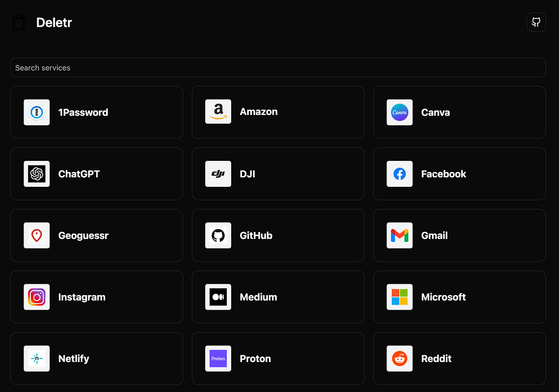This screenshot has width=559, height=392.
Task: Click the Reddit alien icon
Action: (400, 358)
